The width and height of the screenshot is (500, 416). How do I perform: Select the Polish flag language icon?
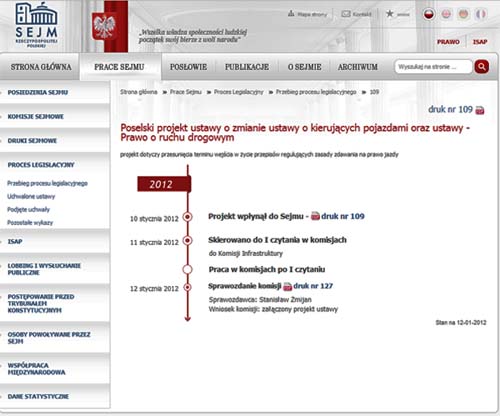(429, 14)
